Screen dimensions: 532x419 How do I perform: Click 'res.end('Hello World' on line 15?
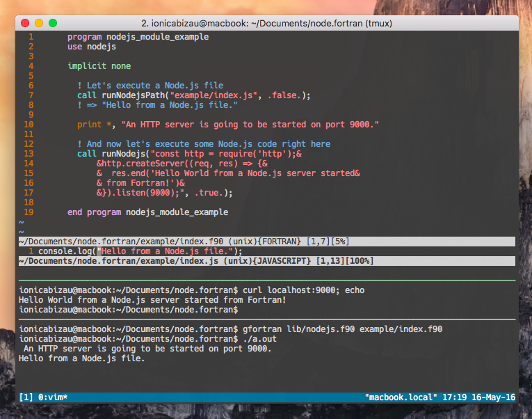[x=160, y=173]
